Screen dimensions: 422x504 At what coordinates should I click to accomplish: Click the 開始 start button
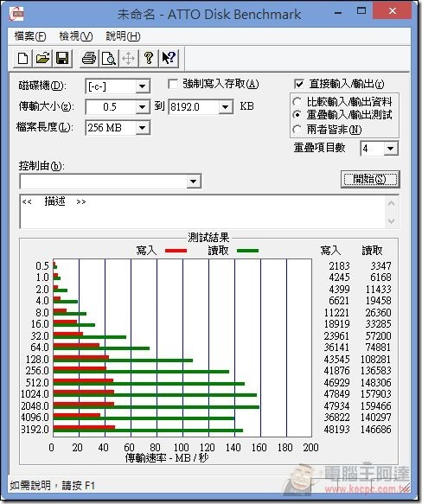click(370, 179)
